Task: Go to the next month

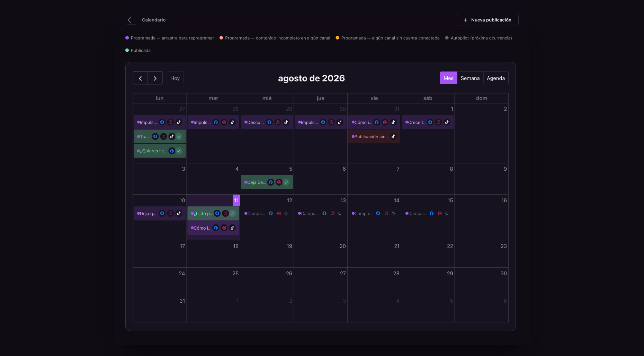Action: pos(155,78)
